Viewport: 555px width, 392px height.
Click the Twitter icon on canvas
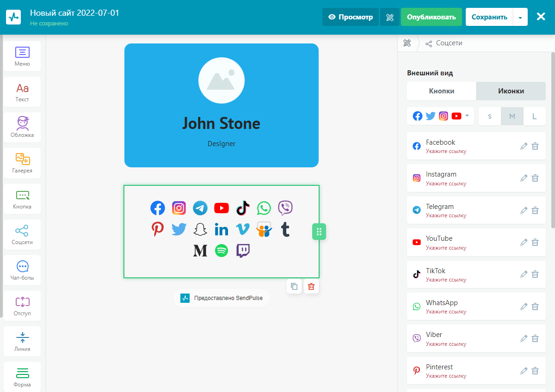coord(179,229)
